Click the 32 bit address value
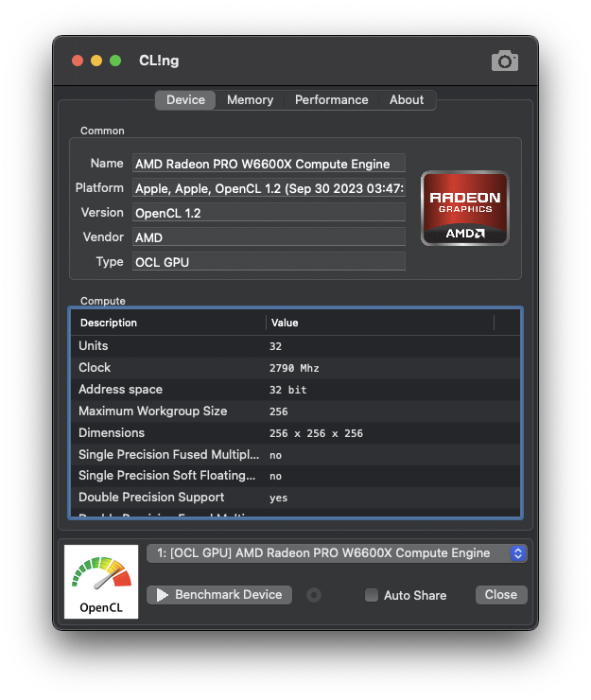This screenshot has height=700, width=591. [287, 390]
